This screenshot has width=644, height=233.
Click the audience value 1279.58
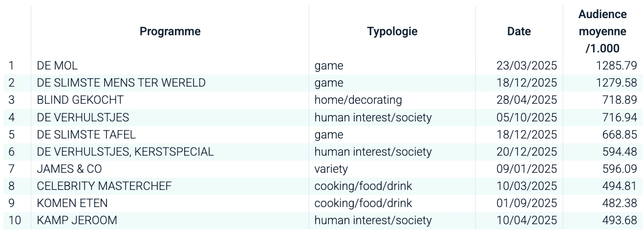616,83
